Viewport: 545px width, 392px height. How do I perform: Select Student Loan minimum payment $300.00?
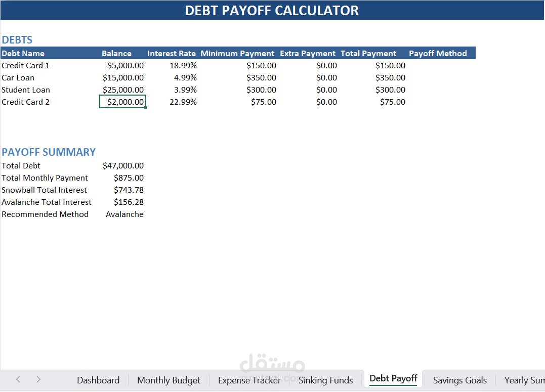click(x=262, y=90)
